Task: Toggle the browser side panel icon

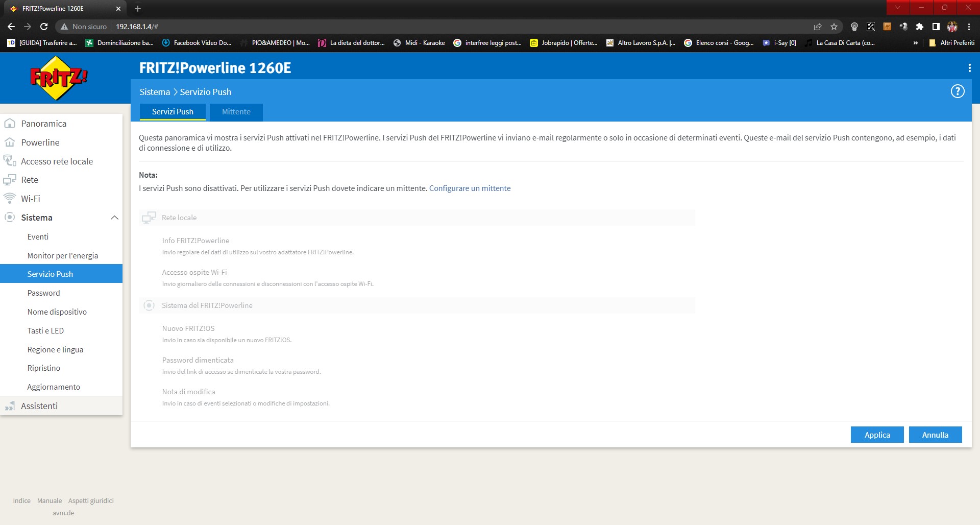Action: tap(936, 27)
